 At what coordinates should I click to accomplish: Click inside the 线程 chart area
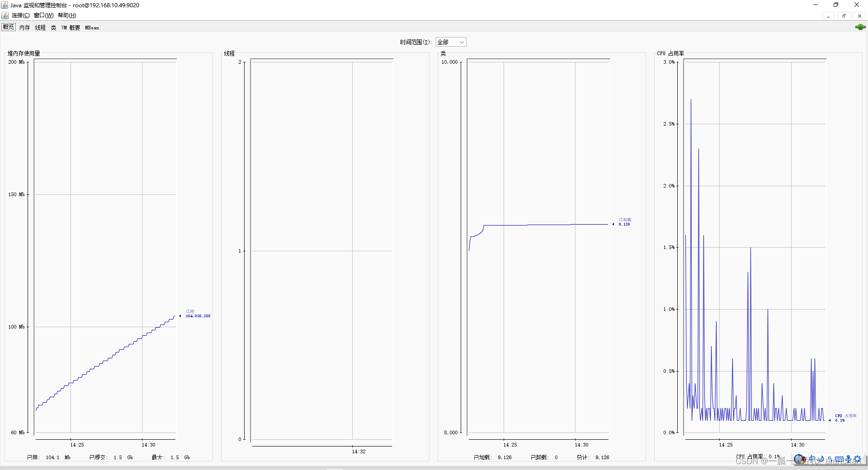[321, 249]
